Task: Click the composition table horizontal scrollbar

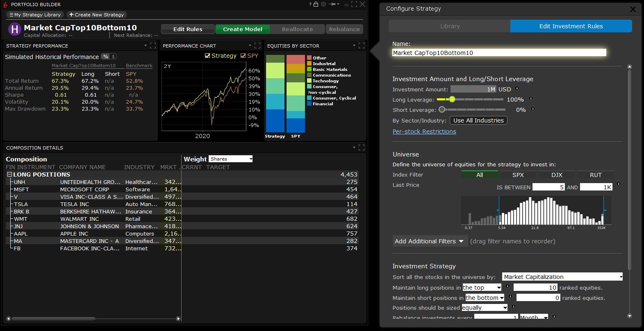Action: [x=54, y=318]
